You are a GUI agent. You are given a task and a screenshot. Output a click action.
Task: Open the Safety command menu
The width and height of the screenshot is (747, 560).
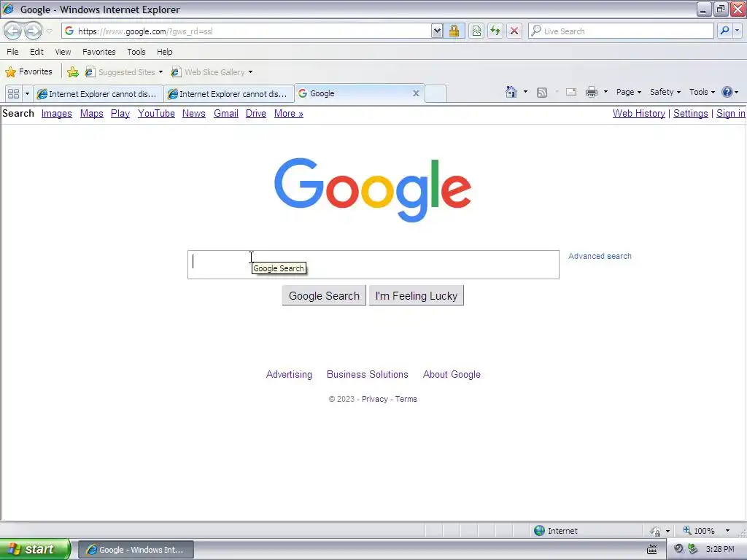(x=665, y=92)
